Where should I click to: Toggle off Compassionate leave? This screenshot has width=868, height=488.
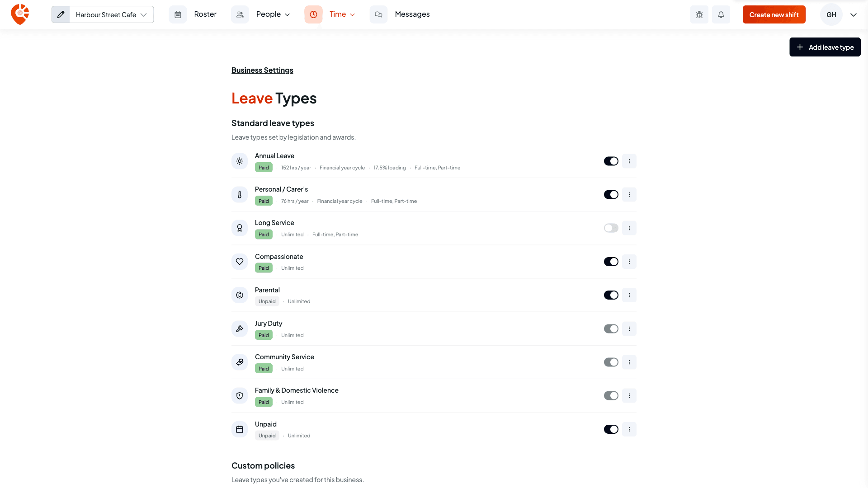pos(611,262)
